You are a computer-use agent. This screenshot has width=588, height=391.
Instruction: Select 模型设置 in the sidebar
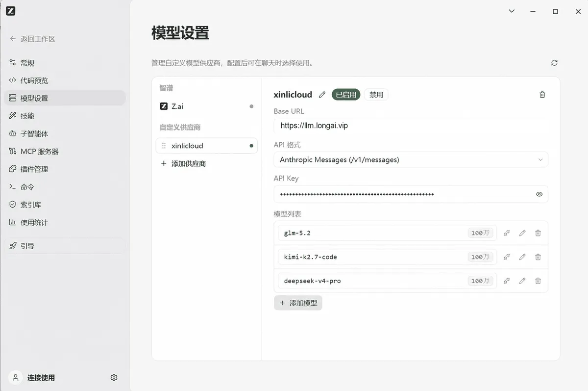pos(65,98)
